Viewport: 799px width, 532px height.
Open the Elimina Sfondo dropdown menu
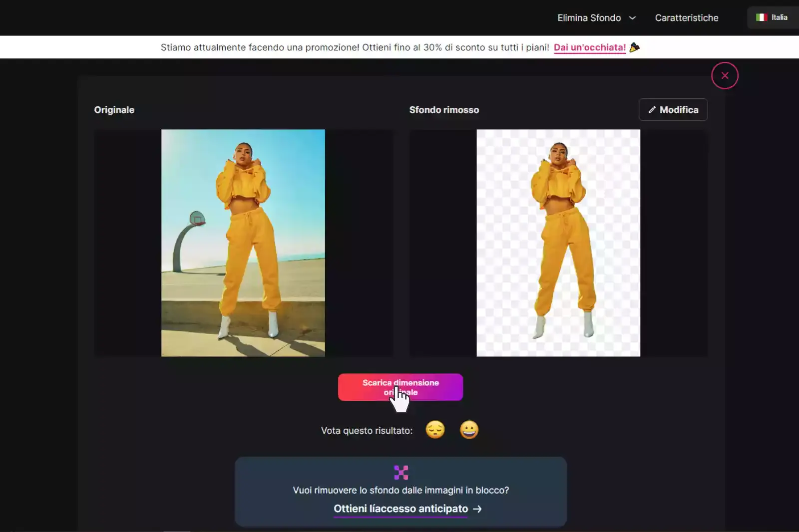point(596,18)
